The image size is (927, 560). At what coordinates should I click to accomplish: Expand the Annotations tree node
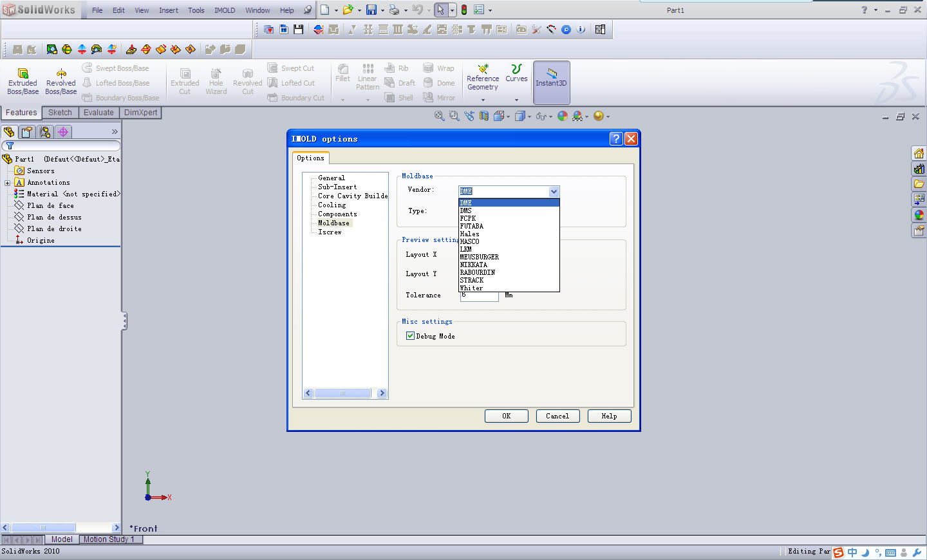tap(8, 183)
